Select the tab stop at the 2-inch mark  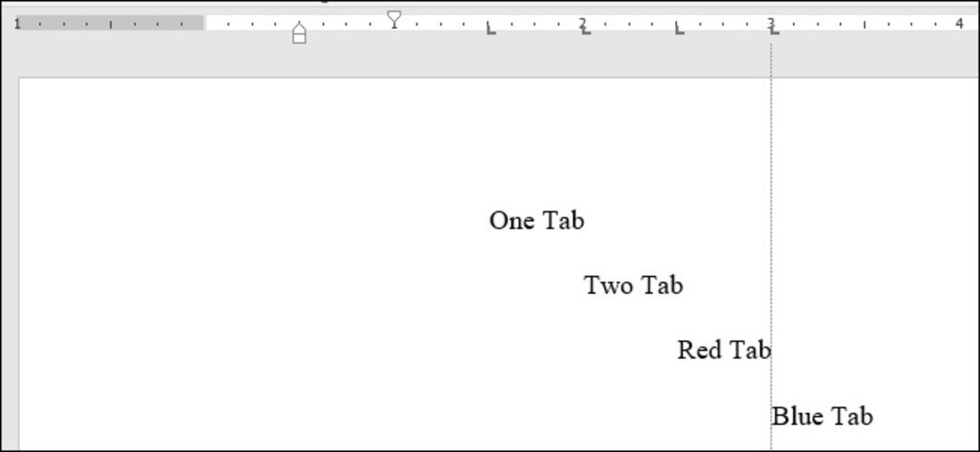coord(585,29)
